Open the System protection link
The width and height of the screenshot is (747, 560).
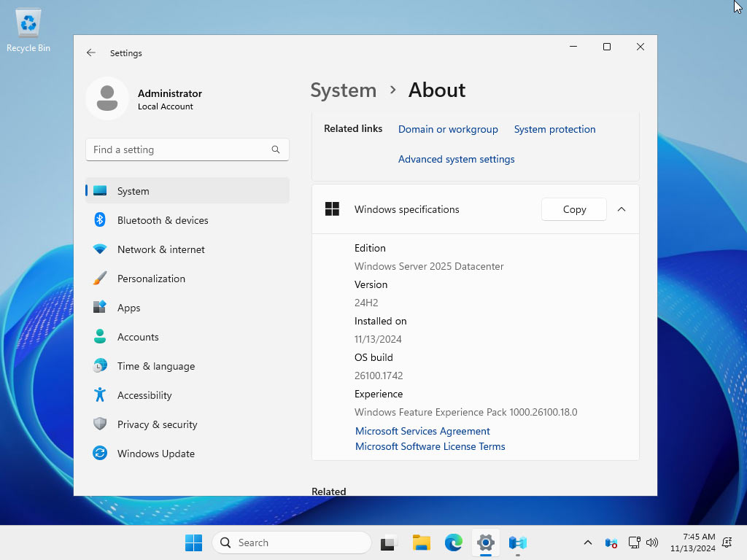point(554,129)
